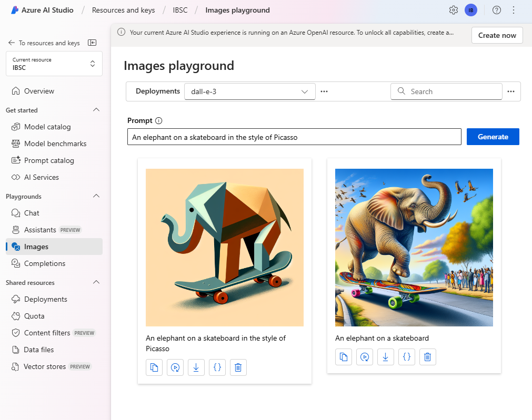Screen dimensions: 532x420
Task: Click the info icon next to Prompt
Action: coord(158,121)
